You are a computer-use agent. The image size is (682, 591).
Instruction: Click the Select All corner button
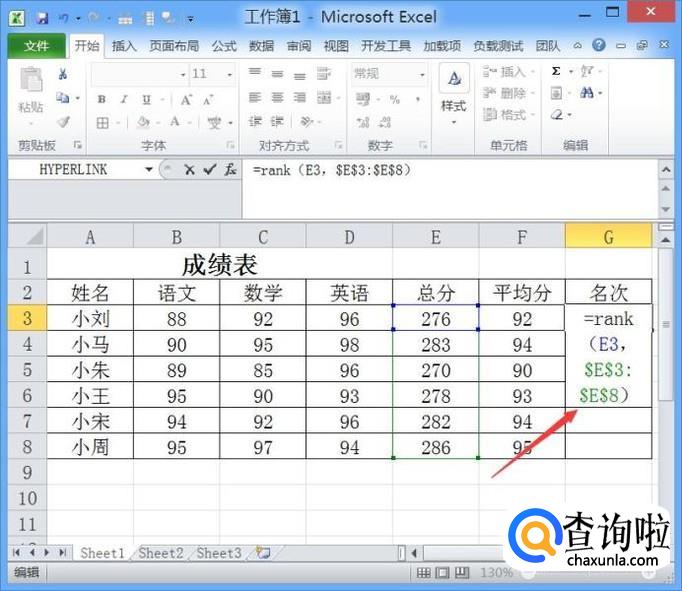27,236
